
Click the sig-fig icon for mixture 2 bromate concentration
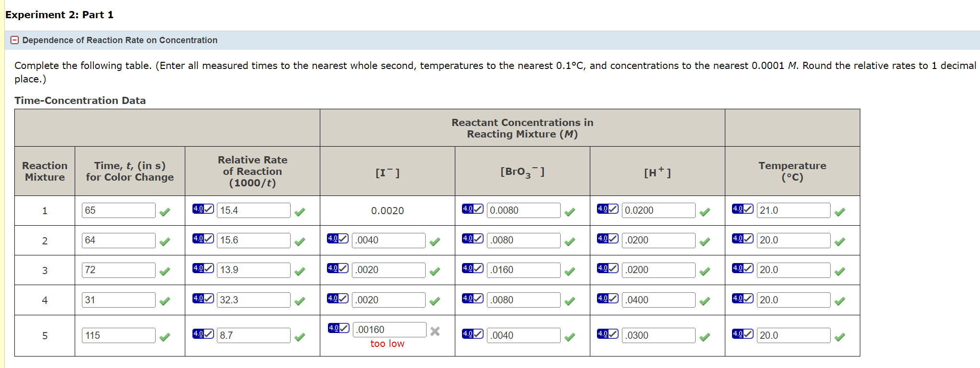click(473, 239)
